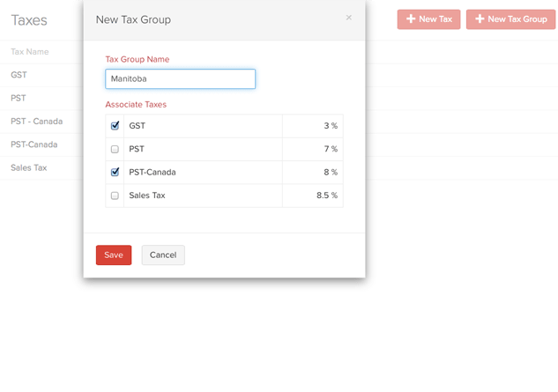Open the PST - Canada tax entry
The height and width of the screenshot is (392, 558).
[36, 122]
